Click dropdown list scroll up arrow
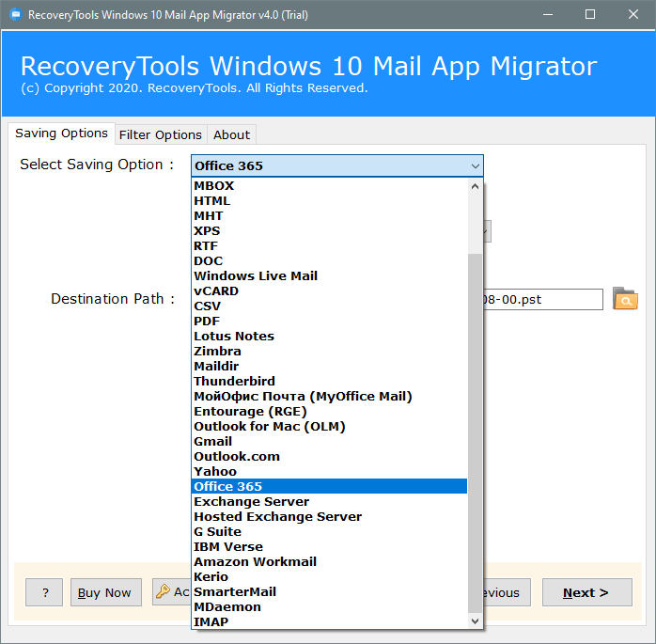656x644 pixels. point(475,186)
